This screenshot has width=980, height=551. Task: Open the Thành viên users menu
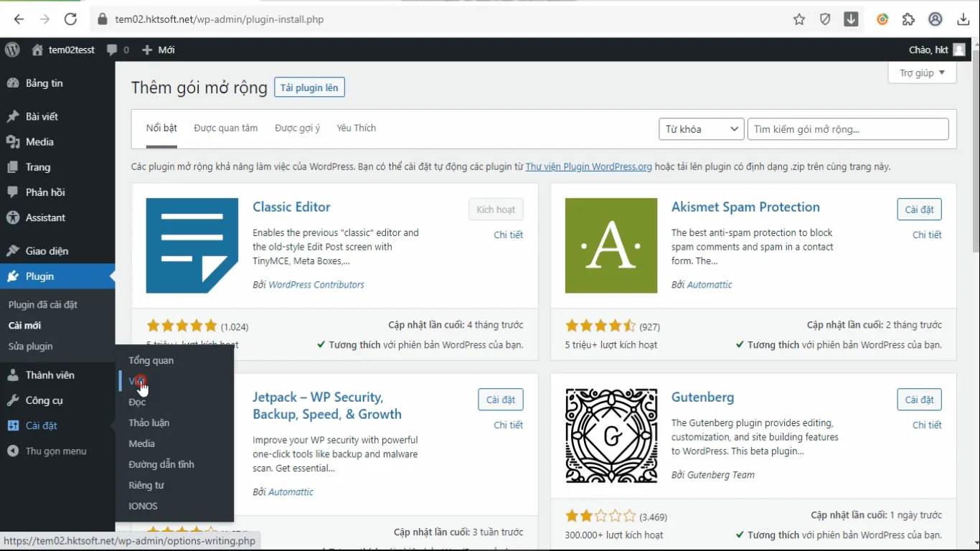[57, 375]
